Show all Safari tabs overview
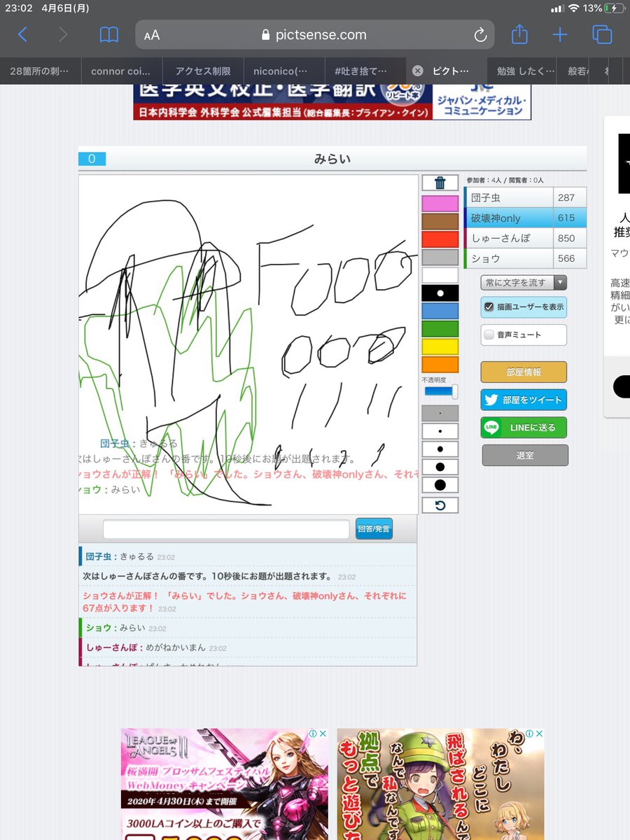 pyautogui.click(x=602, y=34)
